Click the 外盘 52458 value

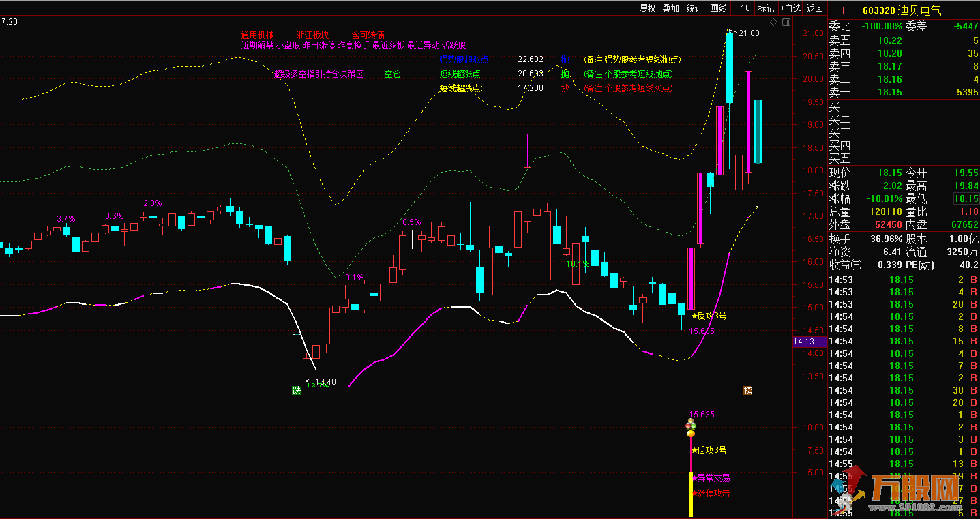click(x=888, y=224)
